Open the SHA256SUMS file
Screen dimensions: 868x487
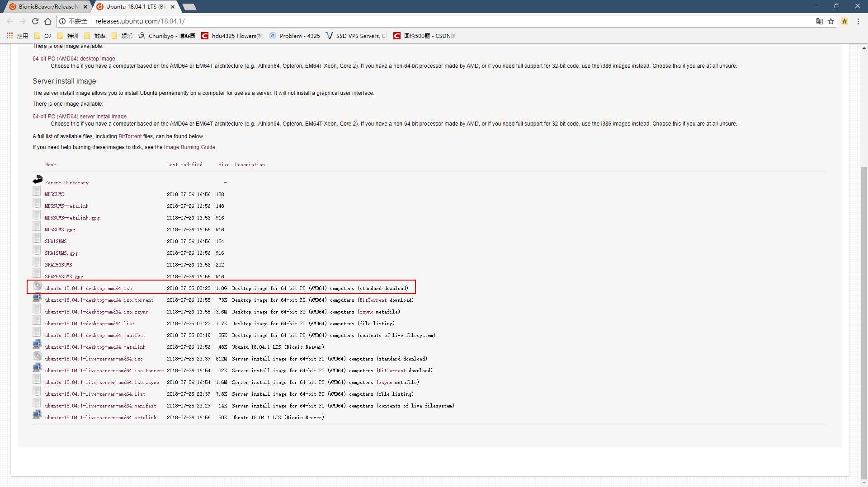pyautogui.click(x=58, y=265)
